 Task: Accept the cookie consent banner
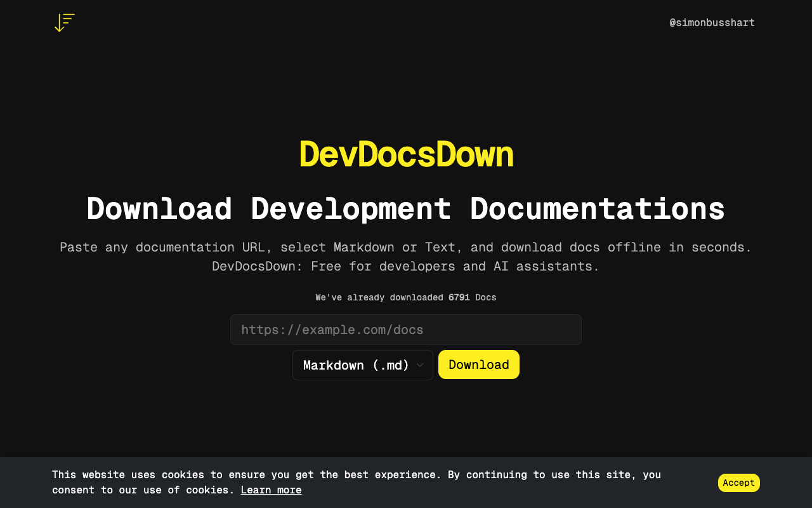pyautogui.click(x=738, y=483)
